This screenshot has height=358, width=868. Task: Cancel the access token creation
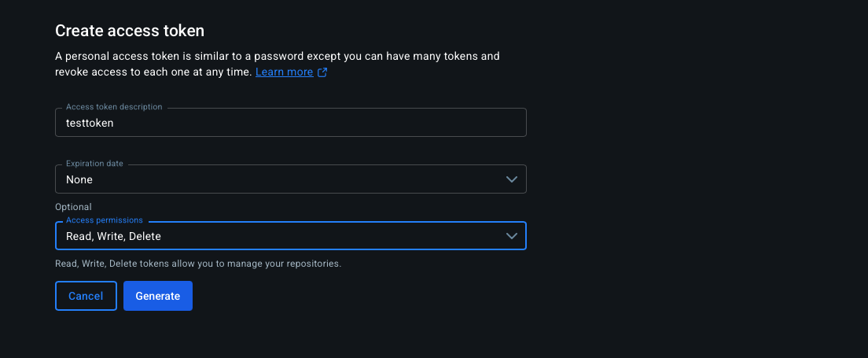(86, 296)
